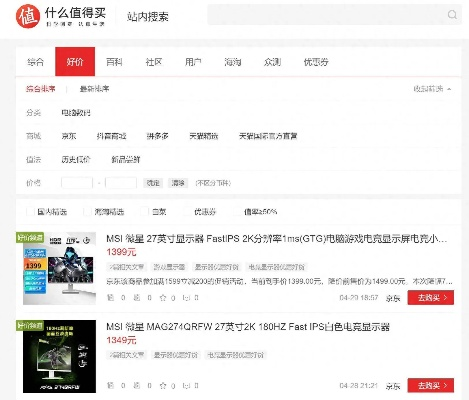This screenshot has height=400, width=469.
Task: Click the 1399元 monitor thumbnail image
Action: click(59, 268)
